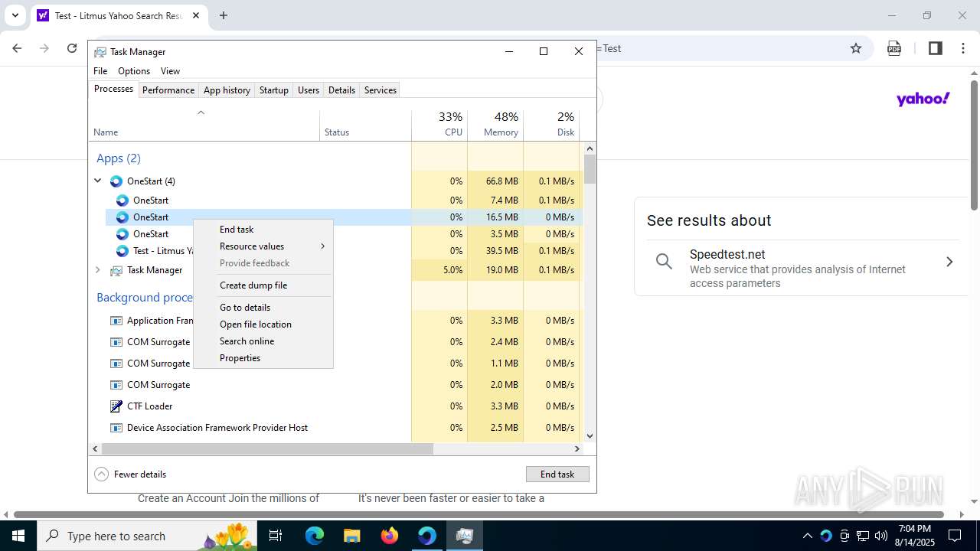Click the Task Manager horizontal scrollbar thumb
The image size is (980, 551).
267,449
